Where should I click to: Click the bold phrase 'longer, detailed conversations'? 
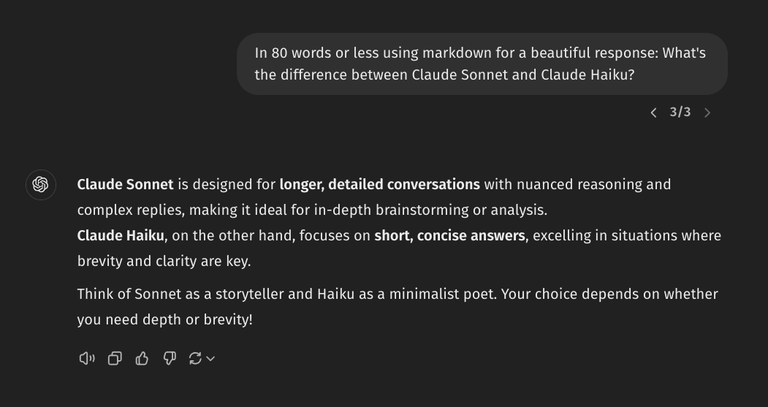point(380,185)
